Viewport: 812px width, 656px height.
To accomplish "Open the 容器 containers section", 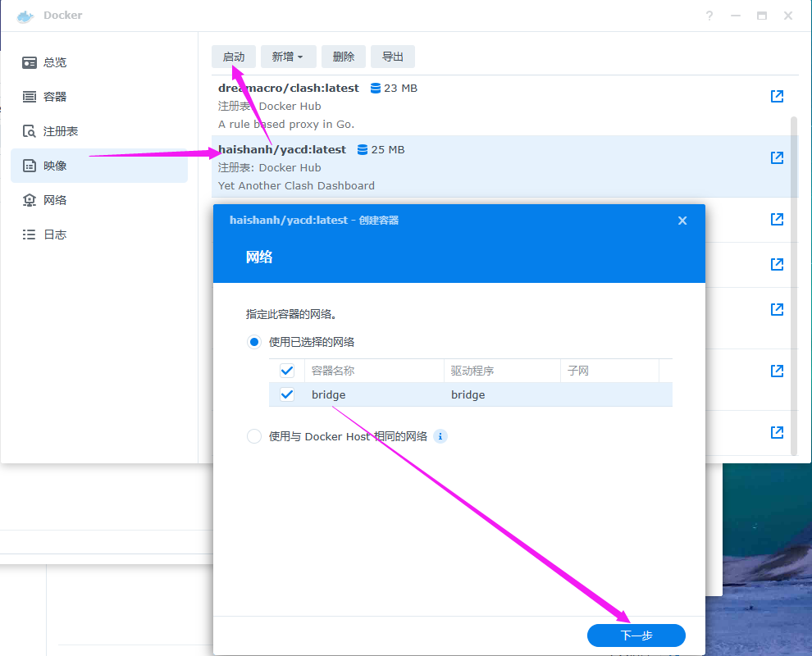I will (99, 97).
